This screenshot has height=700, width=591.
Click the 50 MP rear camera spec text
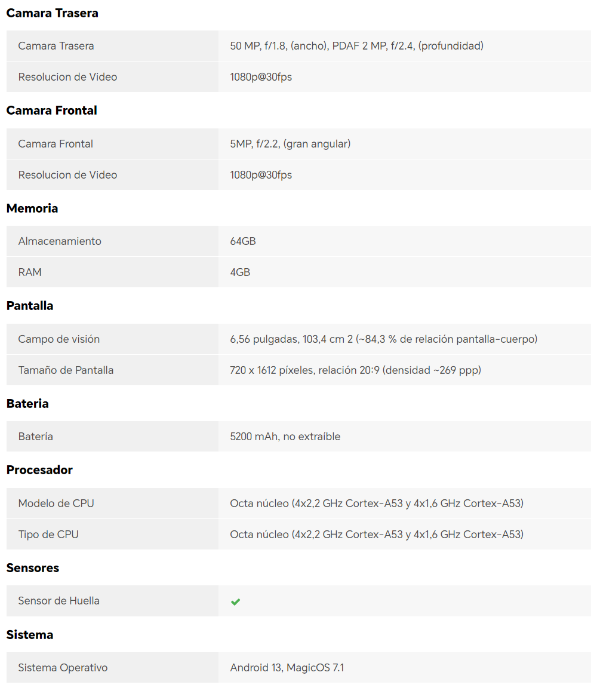point(356,46)
